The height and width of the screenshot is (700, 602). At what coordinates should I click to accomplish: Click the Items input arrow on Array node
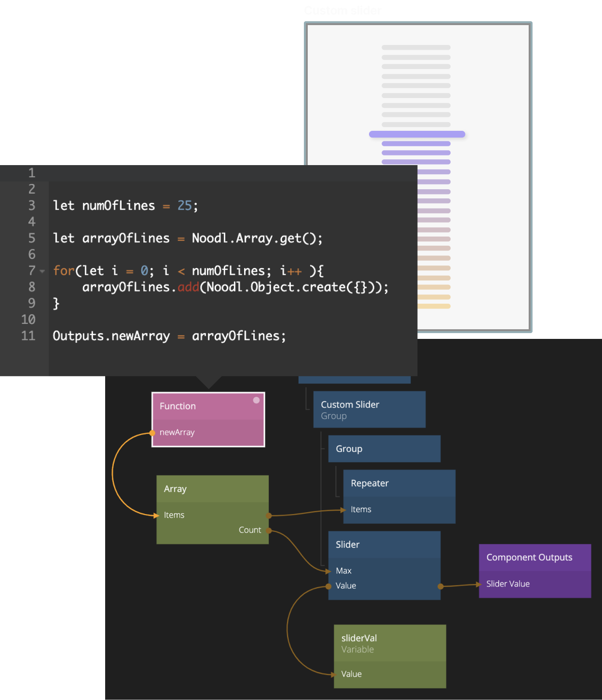click(157, 516)
